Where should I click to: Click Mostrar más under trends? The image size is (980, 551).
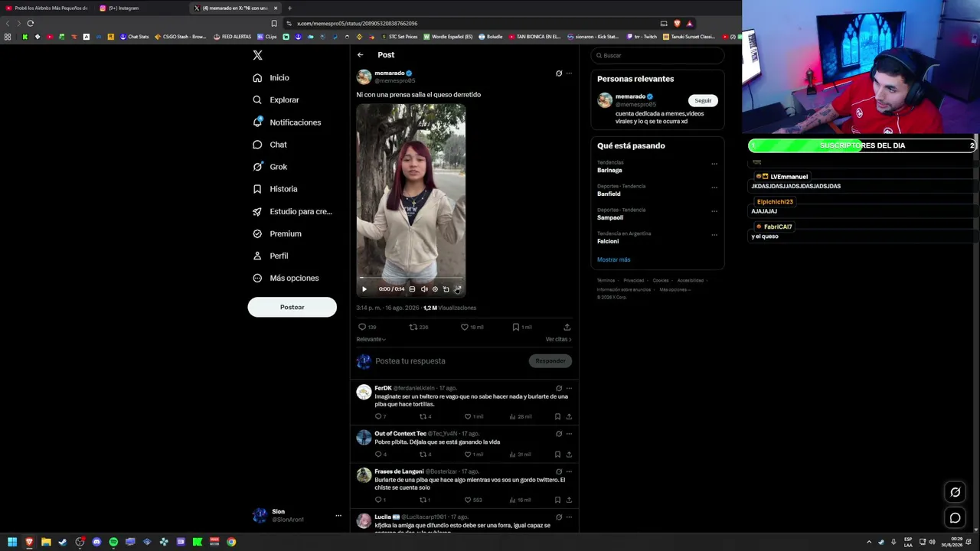pyautogui.click(x=614, y=260)
